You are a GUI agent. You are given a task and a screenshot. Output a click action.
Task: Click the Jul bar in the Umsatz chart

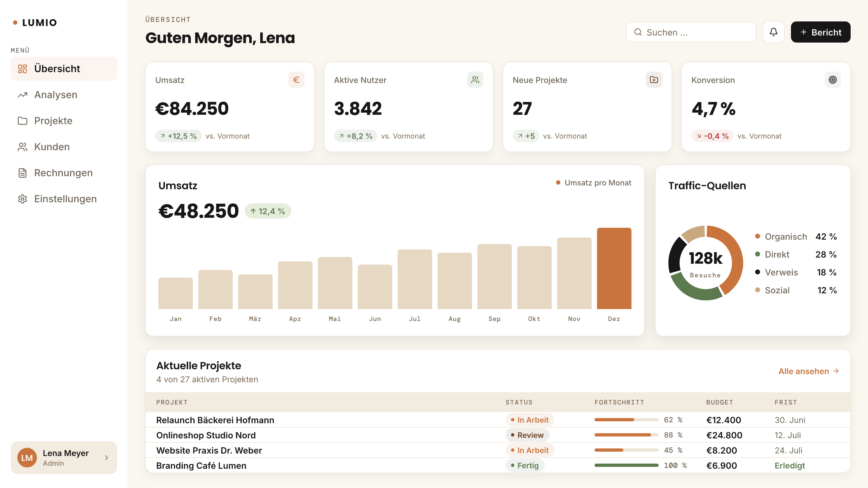click(414, 279)
